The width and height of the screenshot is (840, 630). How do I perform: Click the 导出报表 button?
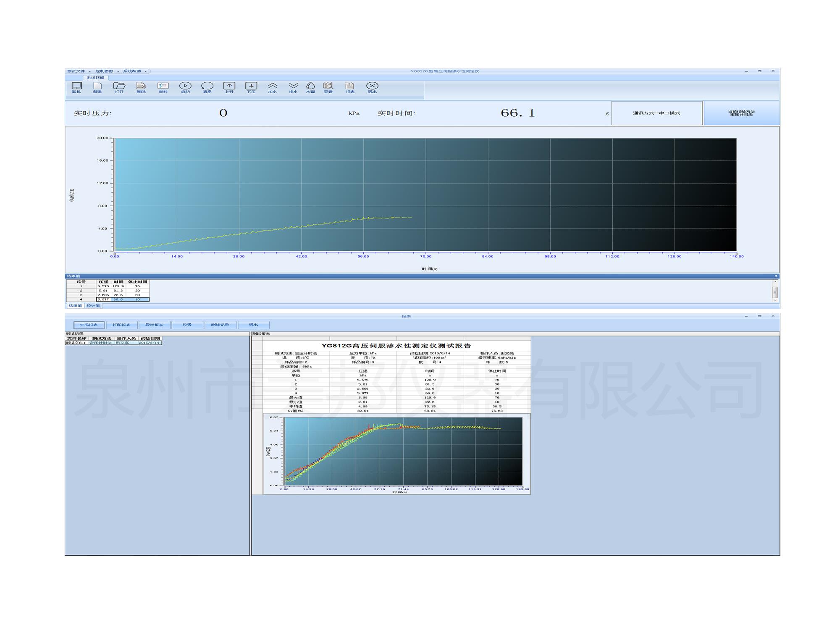click(154, 325)
